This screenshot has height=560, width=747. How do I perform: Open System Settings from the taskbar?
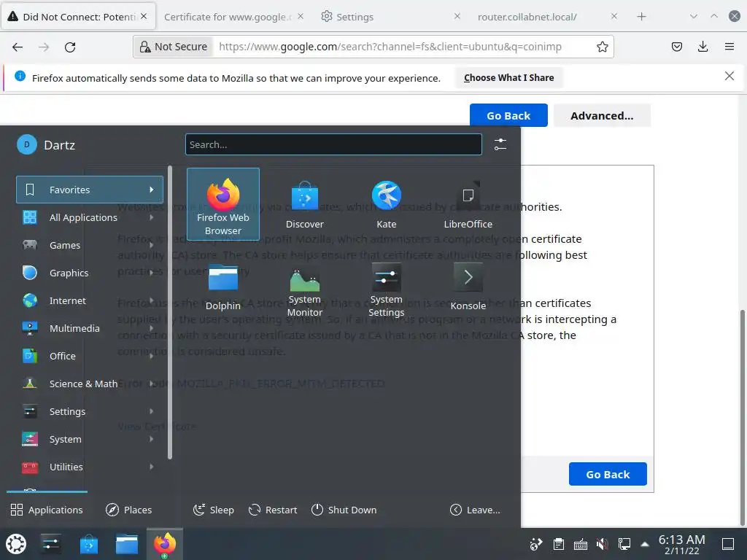coord(50,544)
